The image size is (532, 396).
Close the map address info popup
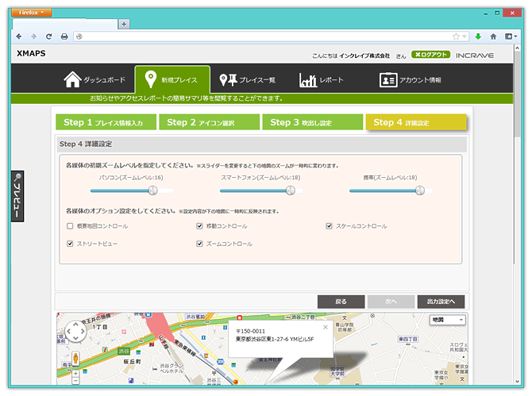tap(324, 327)
